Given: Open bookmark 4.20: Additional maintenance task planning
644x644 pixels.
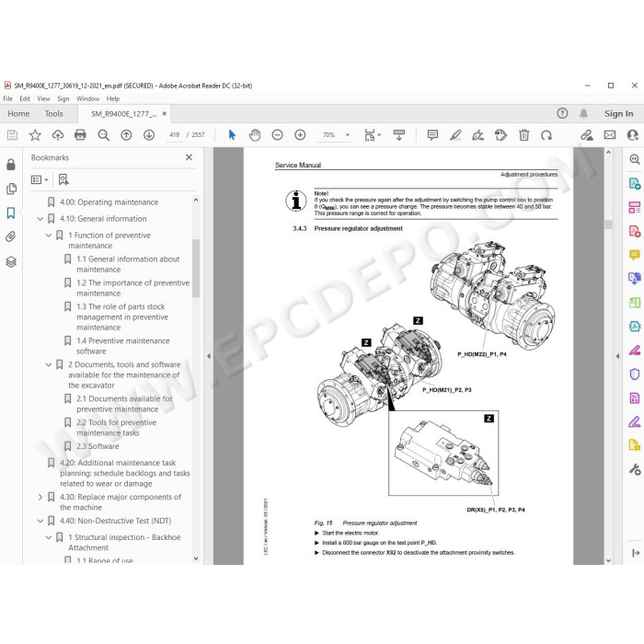Looking at the screenshot, I should (x=125, y=473).
